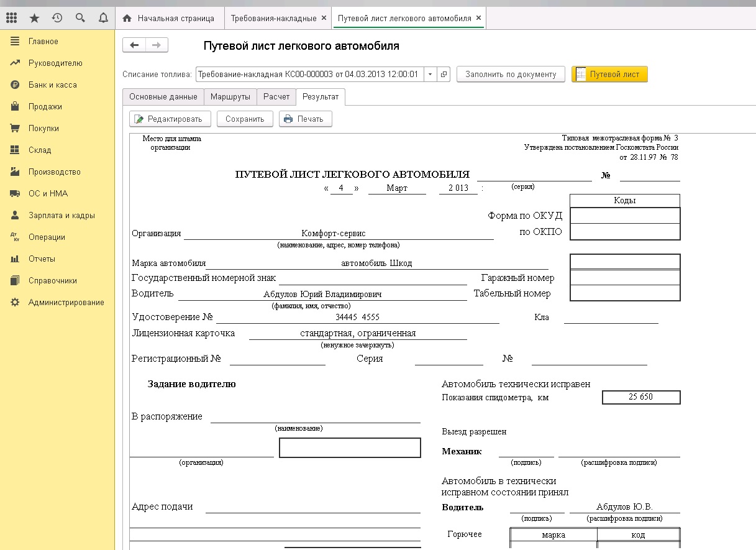
Task: Click the organization name Комфорт-сервис
Action: point(334,234)
